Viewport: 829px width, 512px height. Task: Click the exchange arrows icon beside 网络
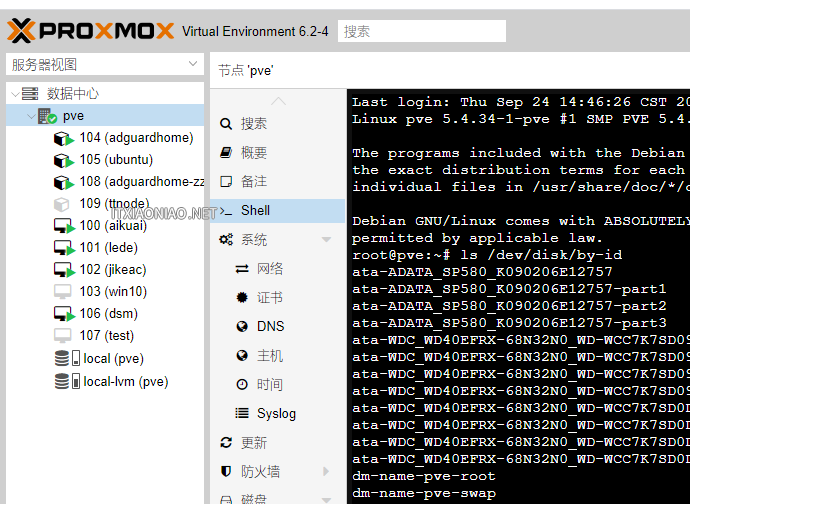point(242,269)
